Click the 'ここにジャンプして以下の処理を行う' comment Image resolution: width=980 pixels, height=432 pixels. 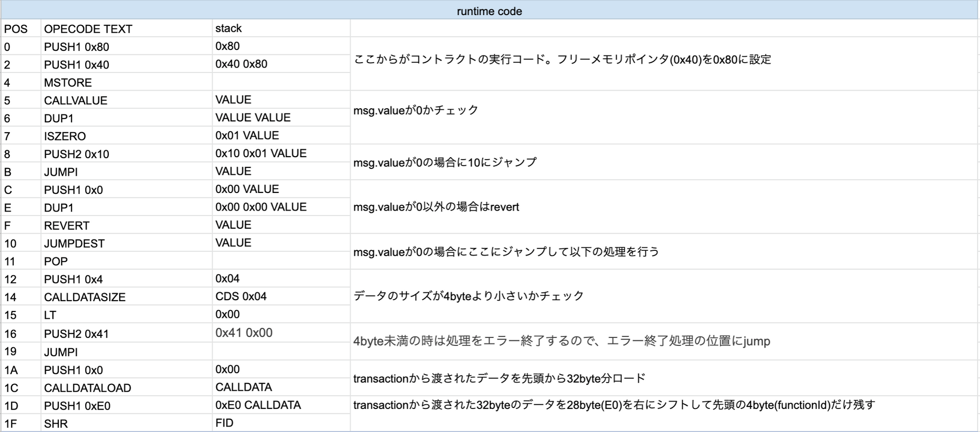tap(664, 252)
